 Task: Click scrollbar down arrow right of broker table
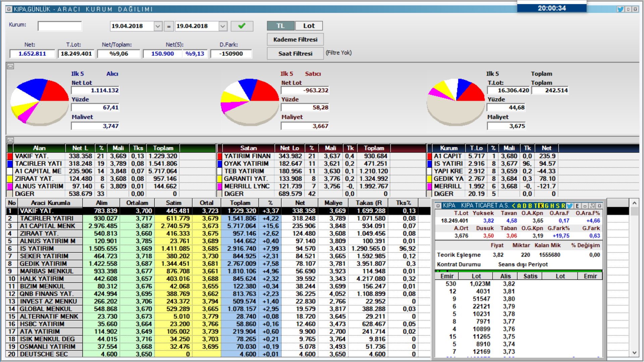[634, 353]
